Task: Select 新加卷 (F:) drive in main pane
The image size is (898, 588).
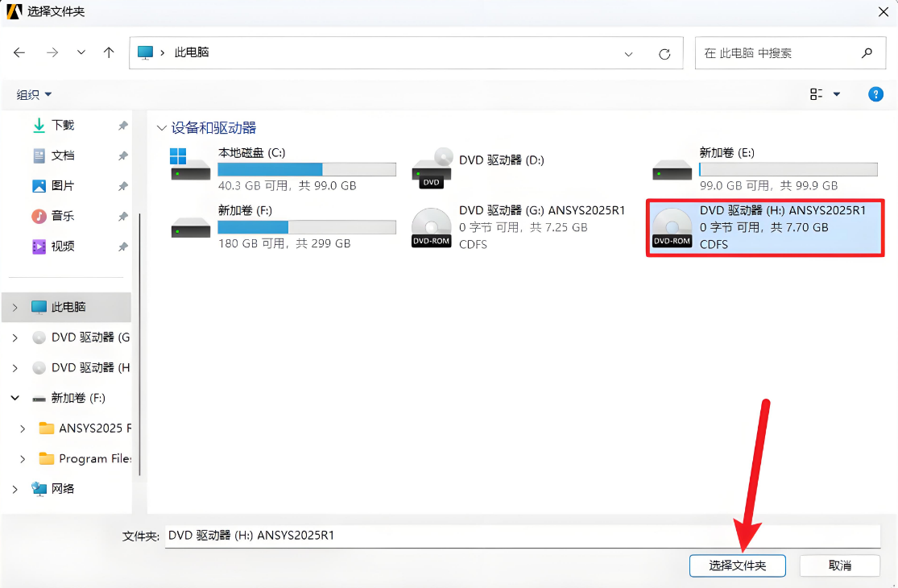Action: pos(283,226)
